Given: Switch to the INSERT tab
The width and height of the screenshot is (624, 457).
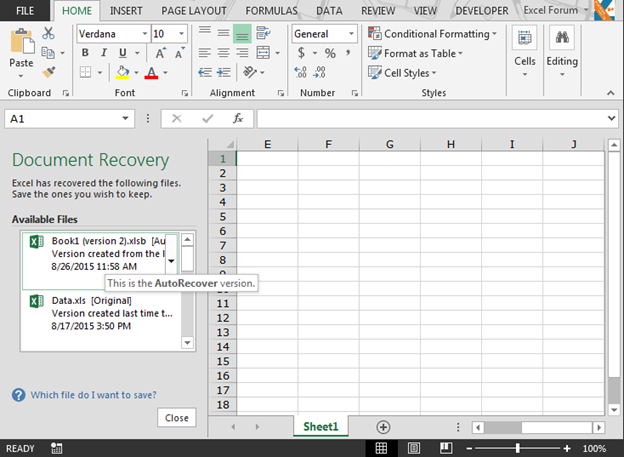Looking at the screenshot, I should point(126,11).
